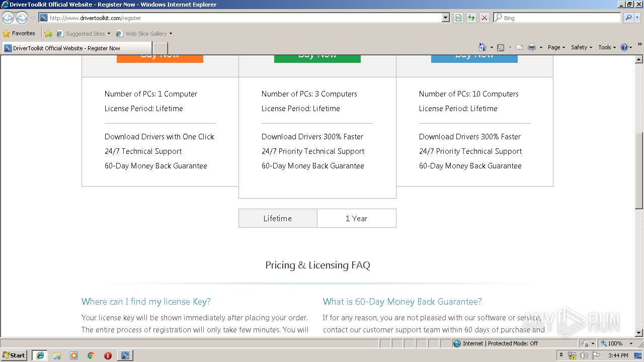Refresh the page with refresh icon
The width and height of the screenshot is (644, 362).
point(471,18)
